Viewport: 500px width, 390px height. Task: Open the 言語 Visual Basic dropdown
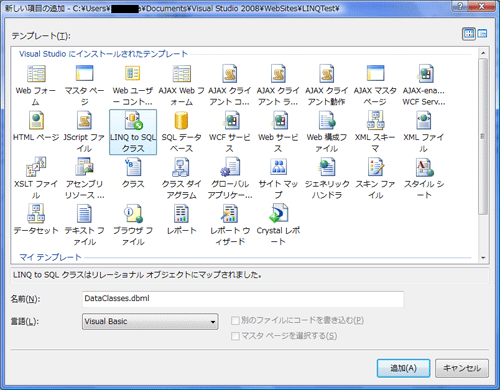click(150, 321)
